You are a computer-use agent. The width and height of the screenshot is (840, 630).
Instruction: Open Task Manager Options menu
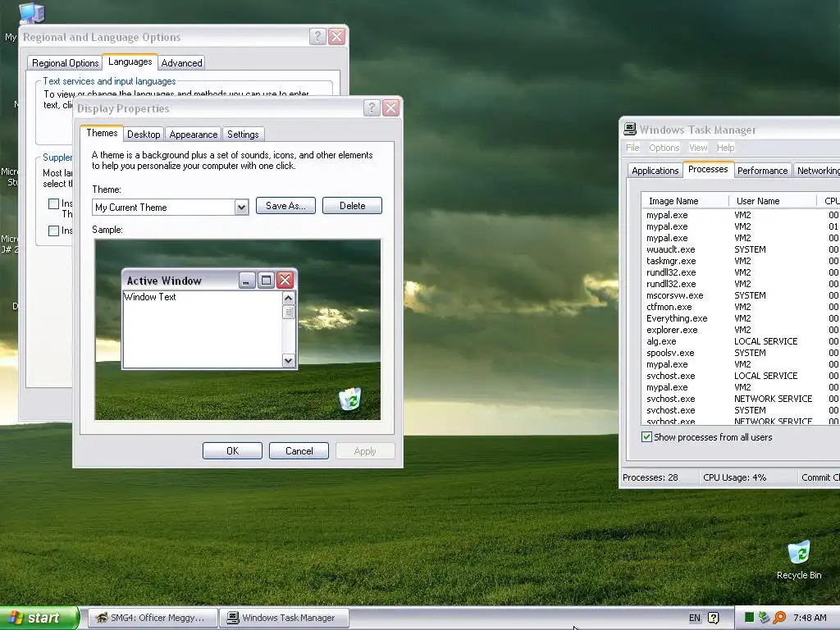(x=664, y=148)
